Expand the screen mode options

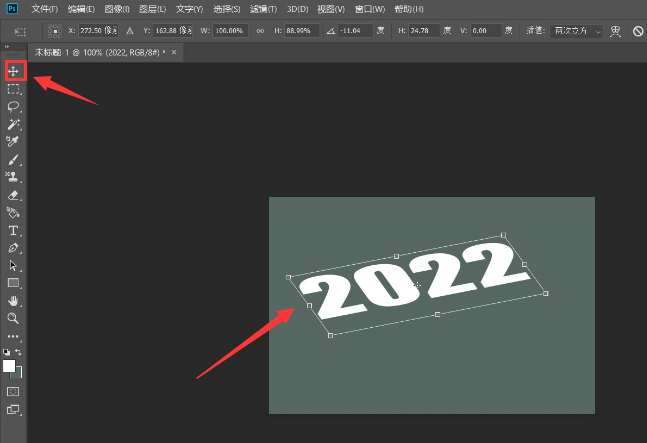click(x=14, y=409)
